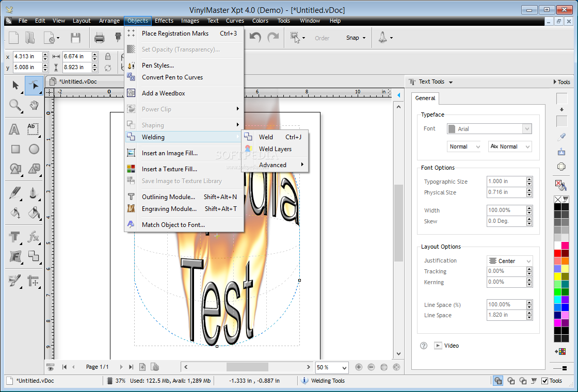Play the Video help link
The height and width of the screenshot is (392, 578).
[446, 346]
